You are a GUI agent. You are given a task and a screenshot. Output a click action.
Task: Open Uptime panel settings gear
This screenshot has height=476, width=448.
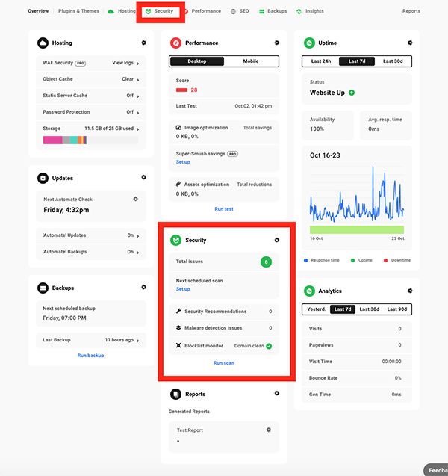[410, 43]
